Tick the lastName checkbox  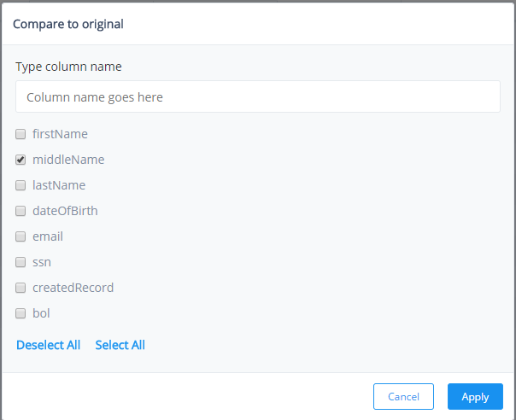[21, 185]
